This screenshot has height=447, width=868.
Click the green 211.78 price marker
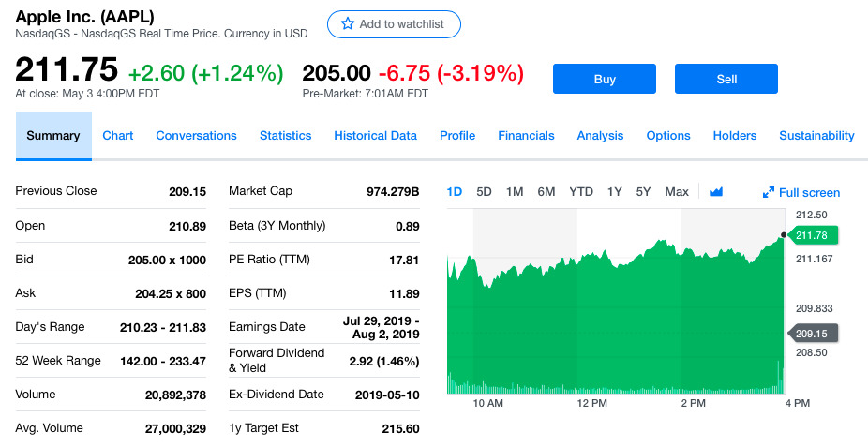point(812,235)
